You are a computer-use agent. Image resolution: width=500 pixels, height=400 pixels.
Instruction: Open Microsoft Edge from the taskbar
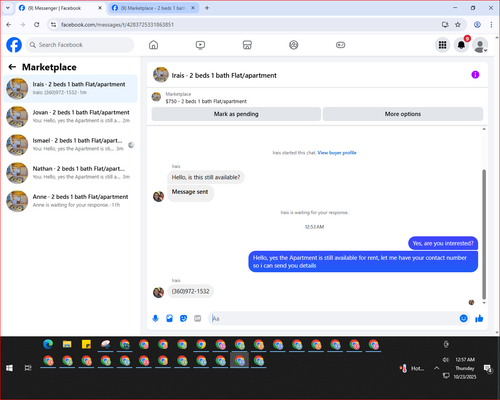pyautogui.click(x=48, y=344)
